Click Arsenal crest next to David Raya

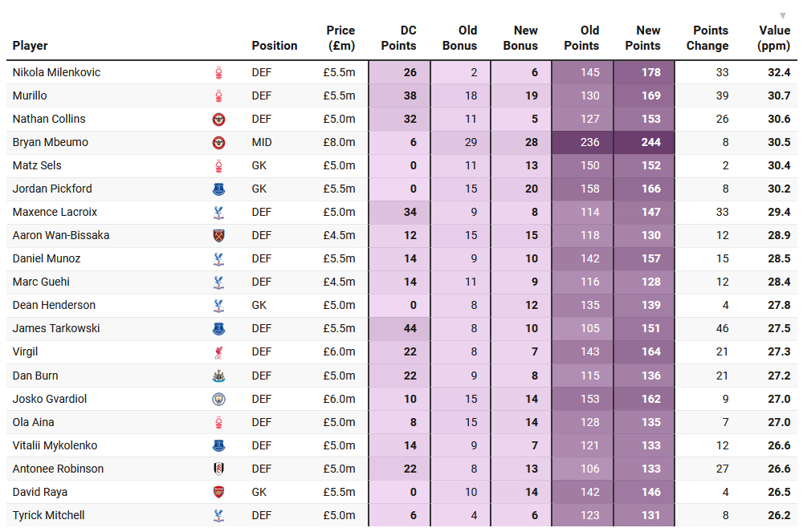pos(218,492)
